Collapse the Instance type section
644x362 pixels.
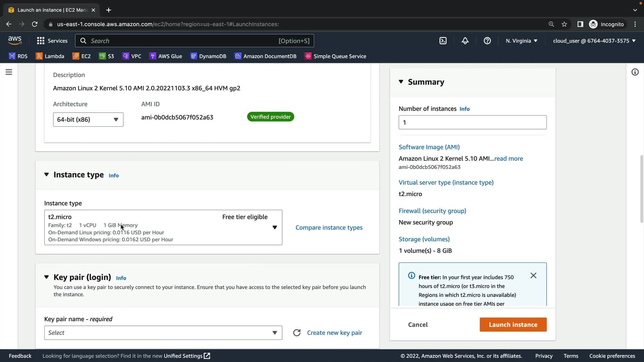[x=47, y=175]
